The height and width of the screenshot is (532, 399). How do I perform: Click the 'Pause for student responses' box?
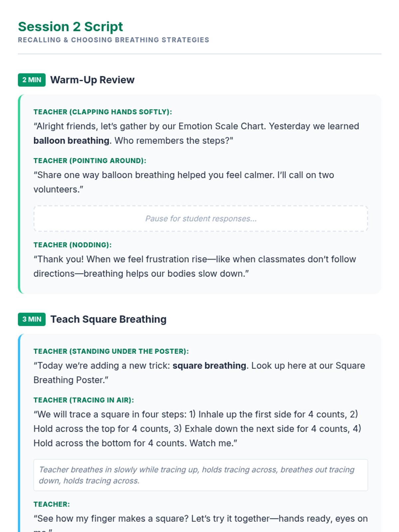coord(201,218)
